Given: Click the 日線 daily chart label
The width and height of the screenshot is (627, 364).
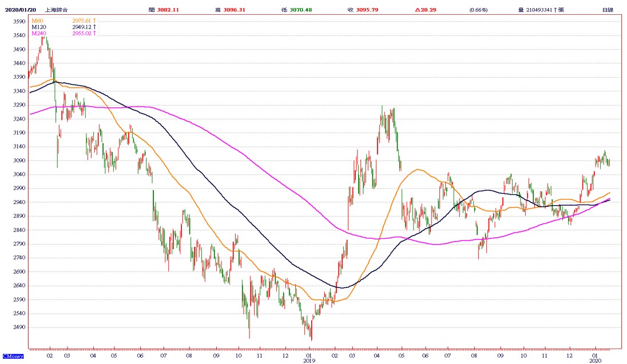Looking at the screenshot, I should point(608,10).
